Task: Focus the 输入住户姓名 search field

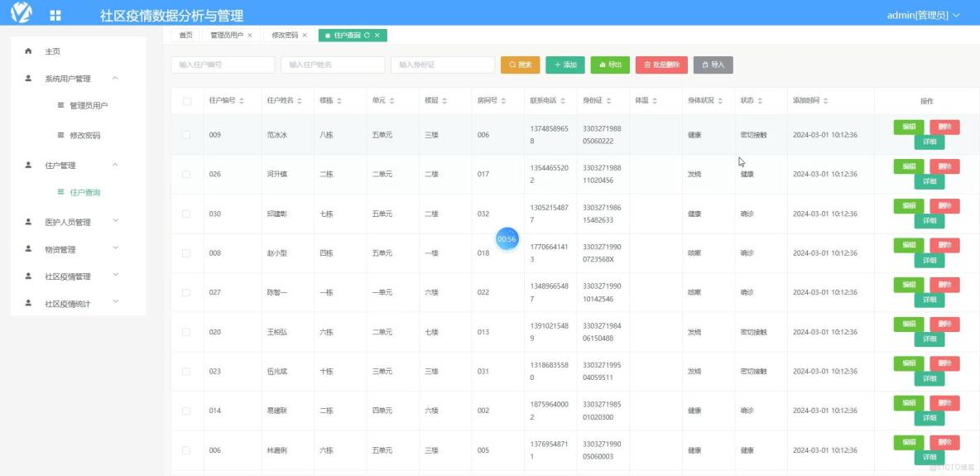Action: [333, 65]
